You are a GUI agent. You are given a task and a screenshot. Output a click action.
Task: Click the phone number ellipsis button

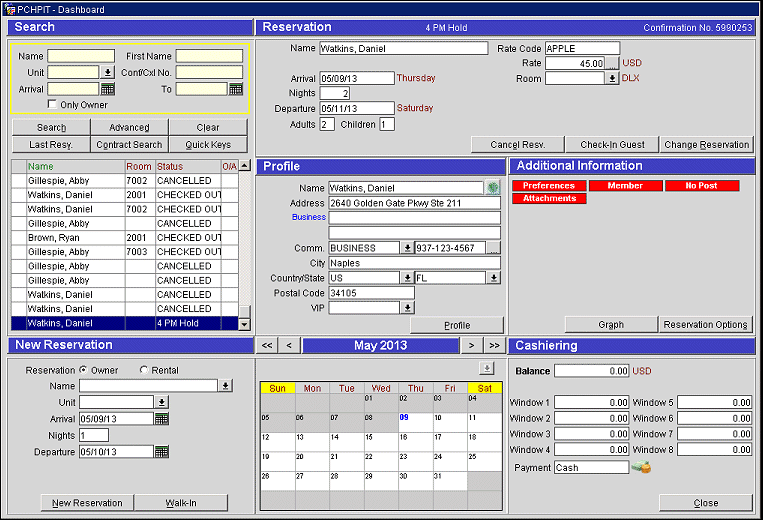click(x=493, y=247)
